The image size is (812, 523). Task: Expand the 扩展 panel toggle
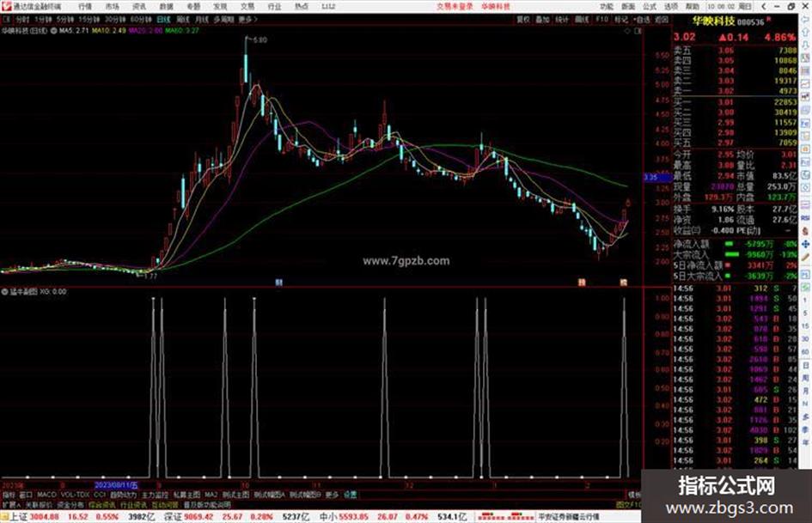point(11,504)
